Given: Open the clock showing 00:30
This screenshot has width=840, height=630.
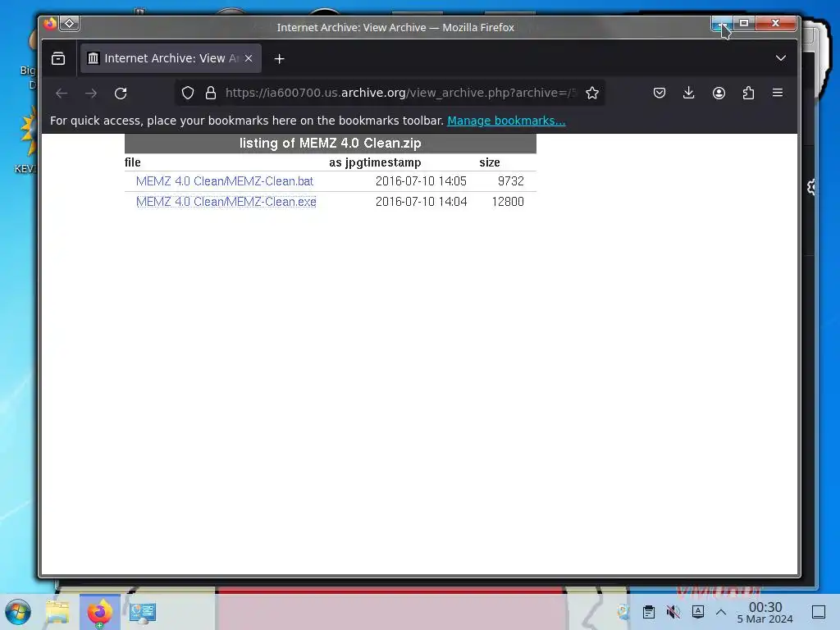Looking at the screenshot, I should pos(765,612).
